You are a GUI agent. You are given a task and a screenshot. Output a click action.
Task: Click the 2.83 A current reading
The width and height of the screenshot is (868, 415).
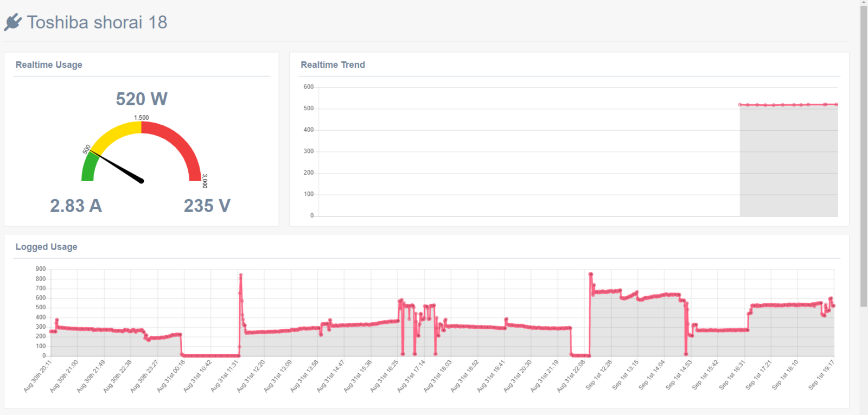coord(76,206)
